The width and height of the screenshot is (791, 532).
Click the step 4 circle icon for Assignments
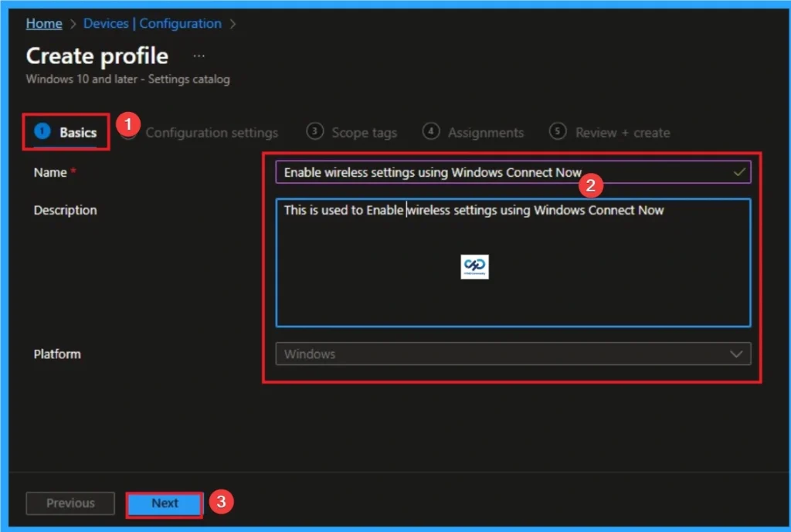click(x=431, y=132)
